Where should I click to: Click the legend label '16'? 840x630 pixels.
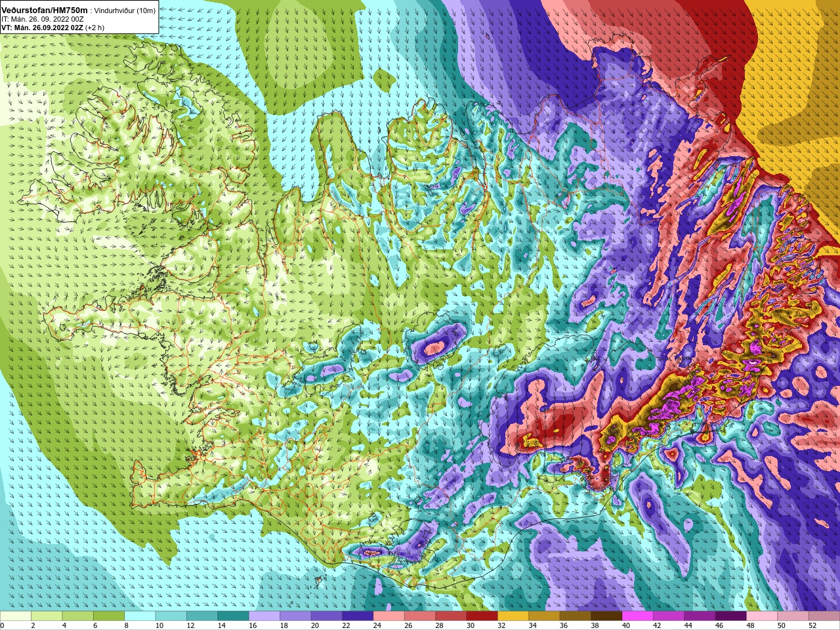point(252,625)
